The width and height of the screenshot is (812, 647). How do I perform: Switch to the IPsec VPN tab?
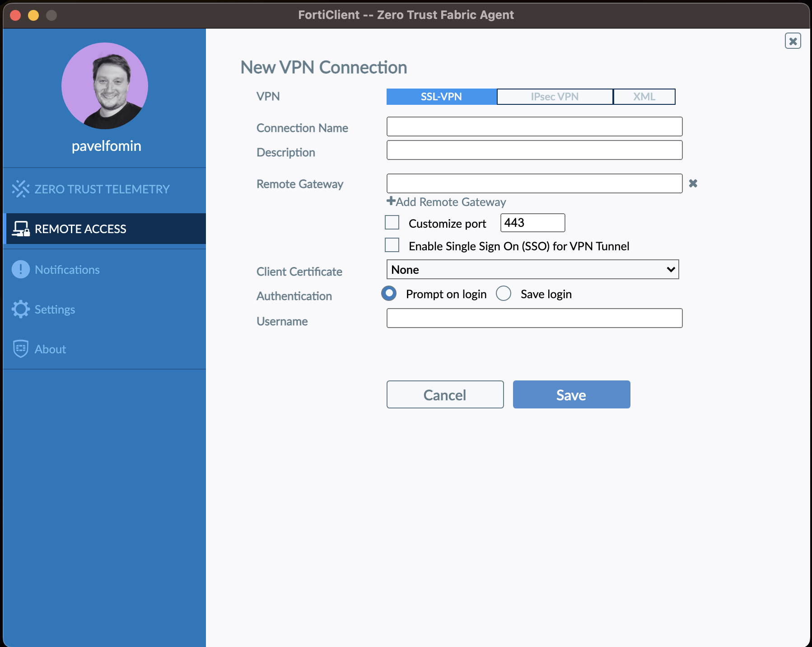pos(555,97)
